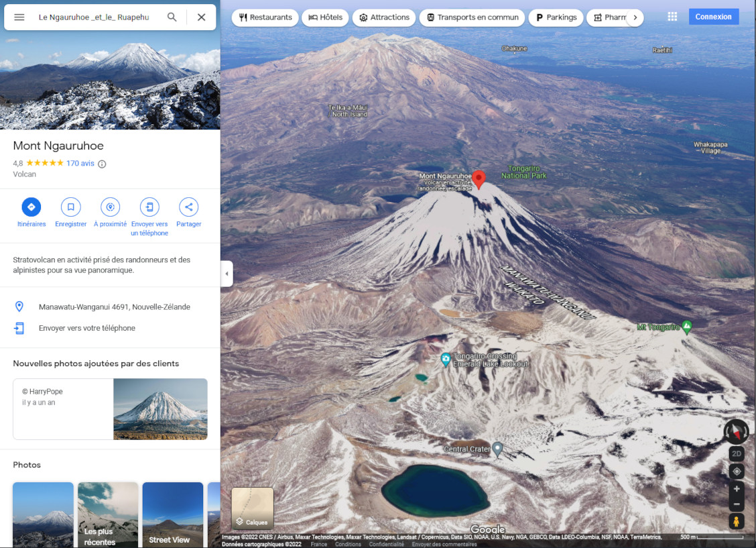
Task: Save place with Enregistrer icon
Action: [x=70, y=207]
